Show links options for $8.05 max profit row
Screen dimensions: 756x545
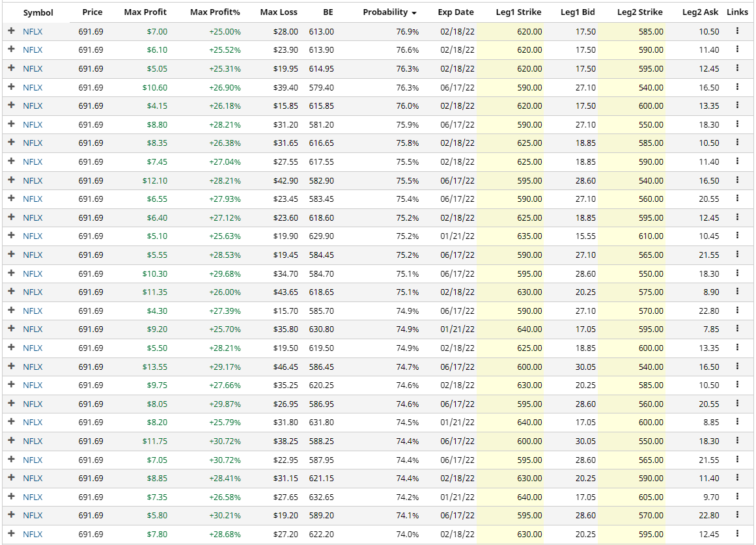(x=737, y=403)
